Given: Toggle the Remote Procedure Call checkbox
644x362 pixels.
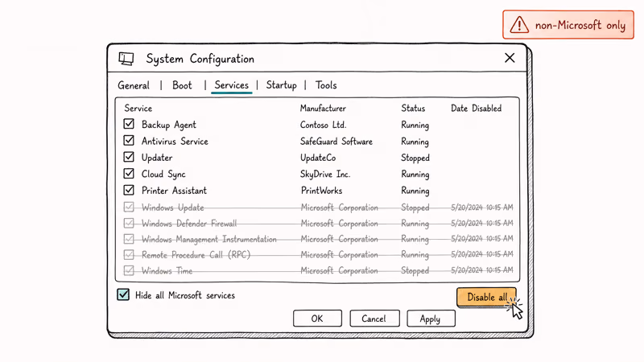Looking at the screenshot, I should pos(129,254).
